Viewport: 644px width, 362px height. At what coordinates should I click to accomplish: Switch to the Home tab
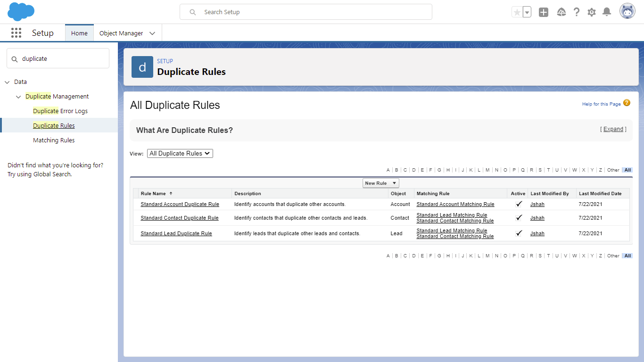click(79, 33)
